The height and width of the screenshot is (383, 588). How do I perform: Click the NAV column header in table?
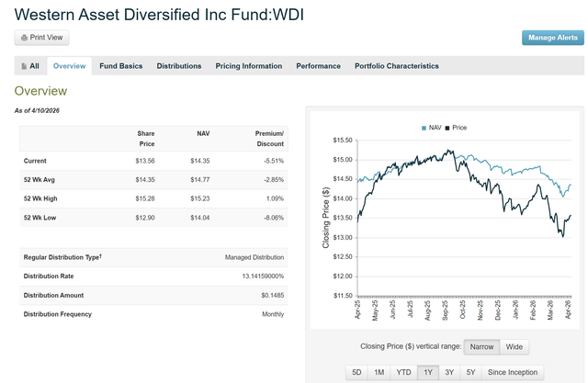203,133
